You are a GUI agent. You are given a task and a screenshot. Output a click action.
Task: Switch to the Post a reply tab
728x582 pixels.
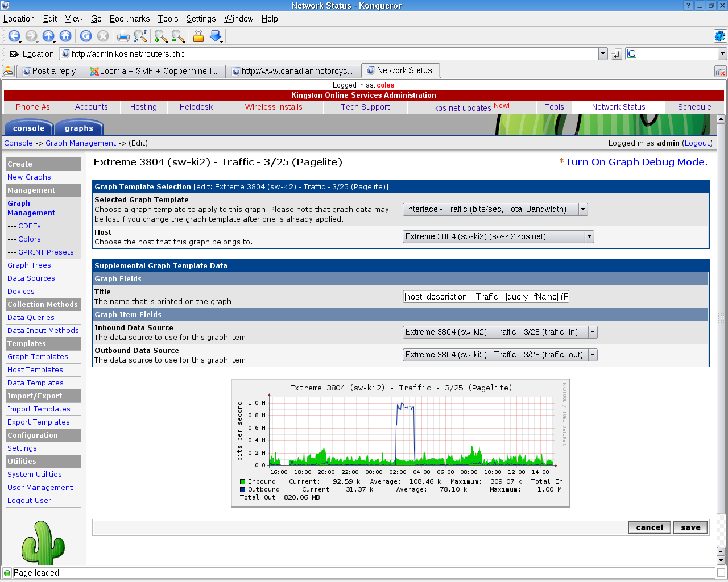[x=50, y=71]
